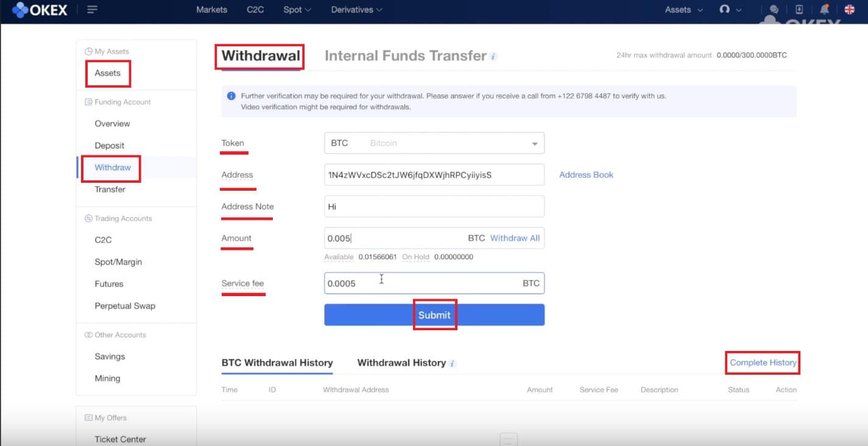Open Assets in the sidebar

[108, 73]
